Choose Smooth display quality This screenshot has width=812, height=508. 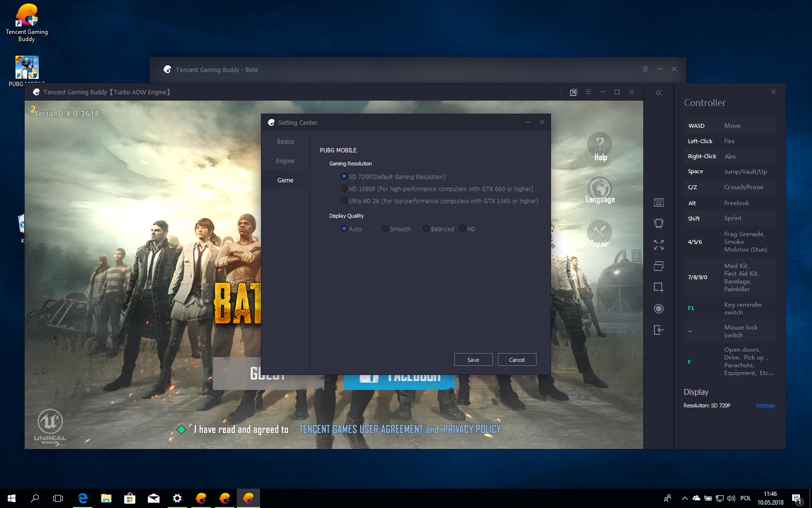pos(385,229)
